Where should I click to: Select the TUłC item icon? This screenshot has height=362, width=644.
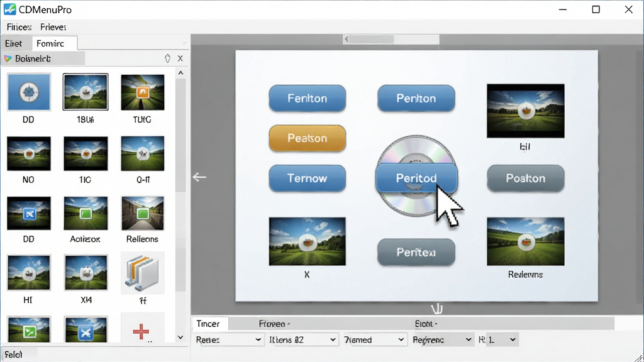coord(143,92)
